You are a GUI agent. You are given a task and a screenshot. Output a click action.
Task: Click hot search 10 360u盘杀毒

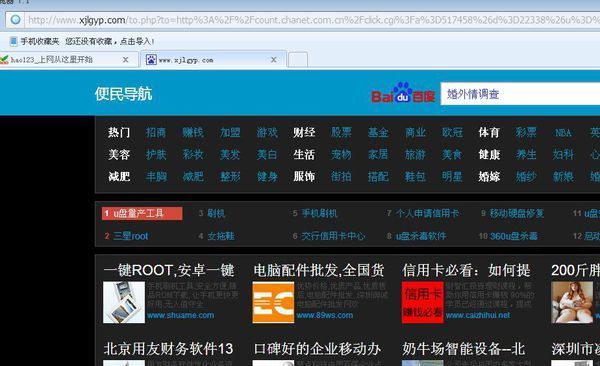tap(514, 236)
